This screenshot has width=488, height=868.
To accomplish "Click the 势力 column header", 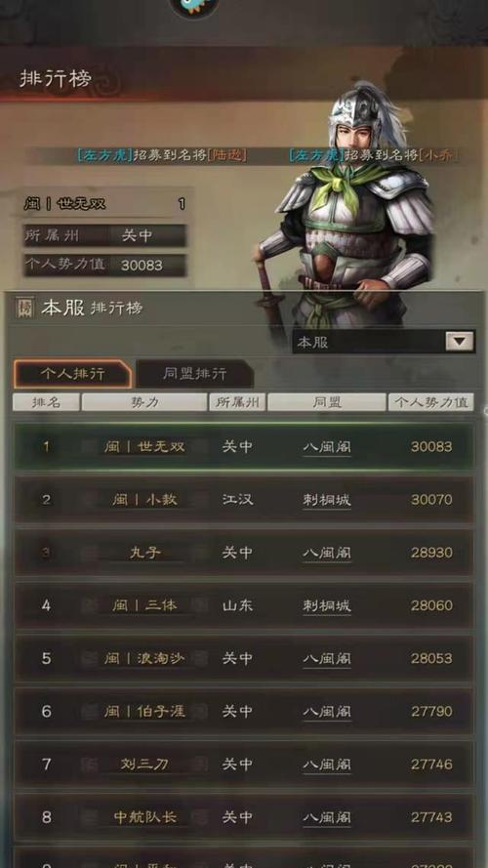I will 143,402.
